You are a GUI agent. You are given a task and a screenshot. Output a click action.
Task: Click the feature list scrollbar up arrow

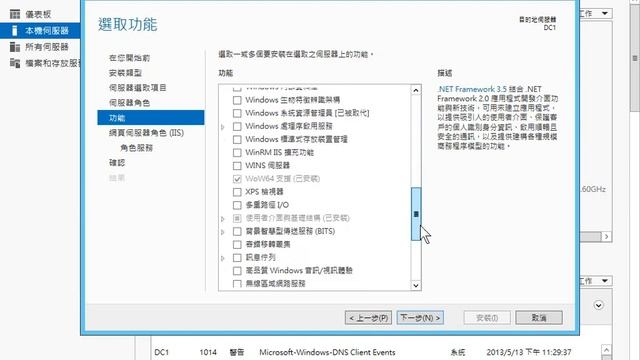[416, 90]
